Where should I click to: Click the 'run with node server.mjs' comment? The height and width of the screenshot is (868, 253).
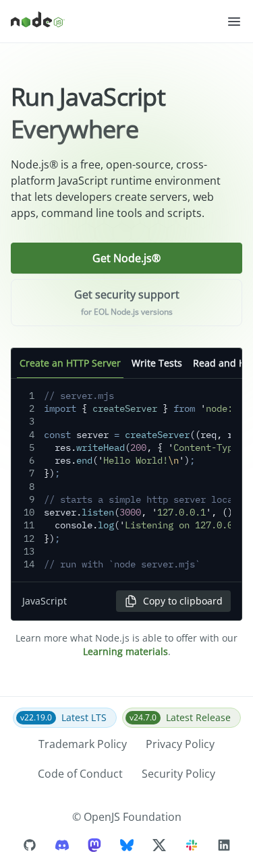122,564
